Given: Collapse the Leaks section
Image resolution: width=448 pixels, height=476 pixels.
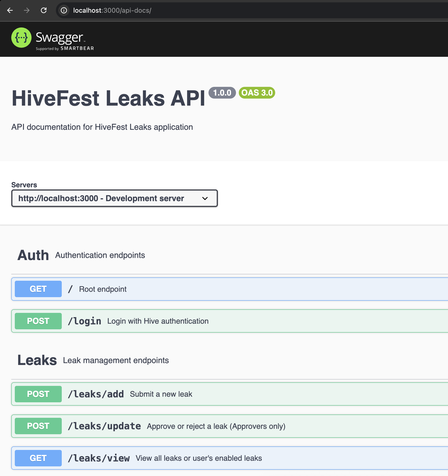Looking at the screenshot, I should pyautogui.click(x=37, y=360).
